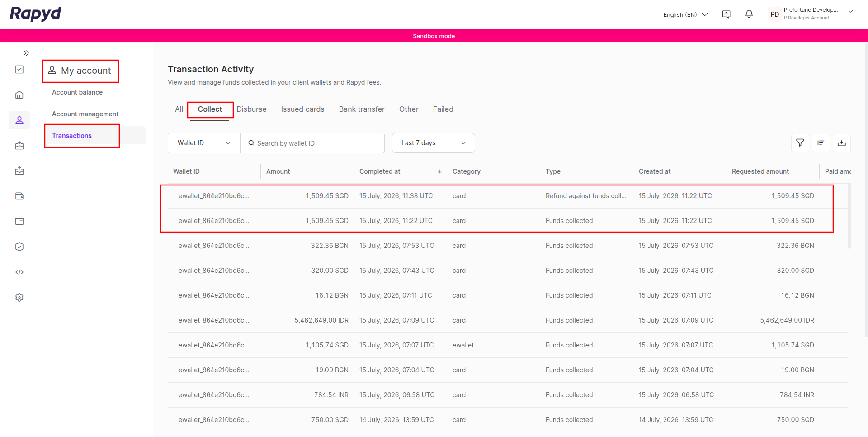Screen dimensions: 868x437
Task: Click 14 July, 2026, 13:59 UTC completed cell
Action: pyautogui.click(x=396, y=420)
